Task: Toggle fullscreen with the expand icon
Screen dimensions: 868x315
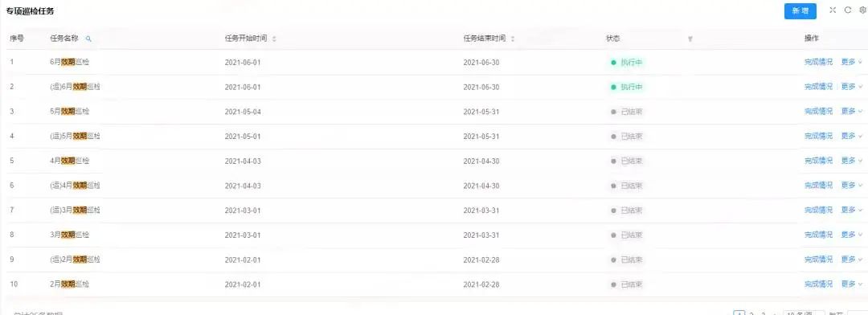Action: 833,10
